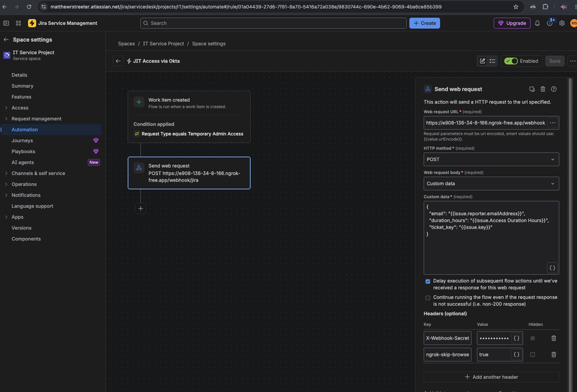The height and width of the screenshot is (392, 577).
Task: Uncheck Delay execution of subsequent flow actions
Action: click(x=428, y=281)
